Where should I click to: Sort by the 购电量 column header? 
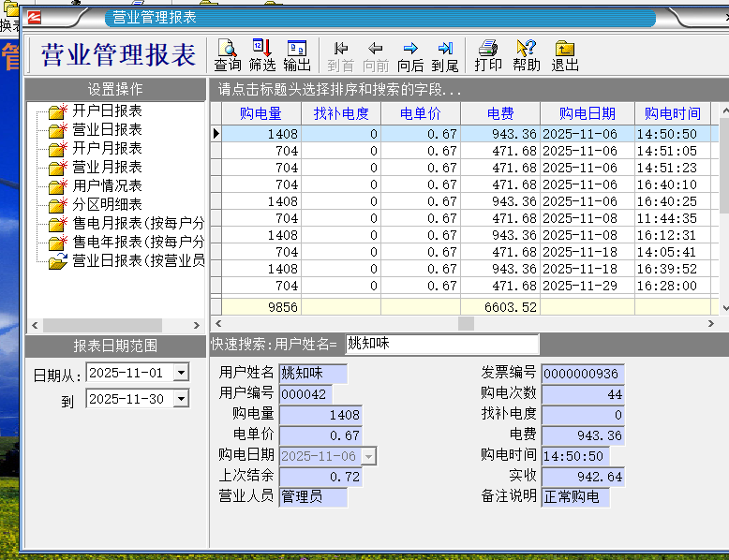tap(260, 113)
